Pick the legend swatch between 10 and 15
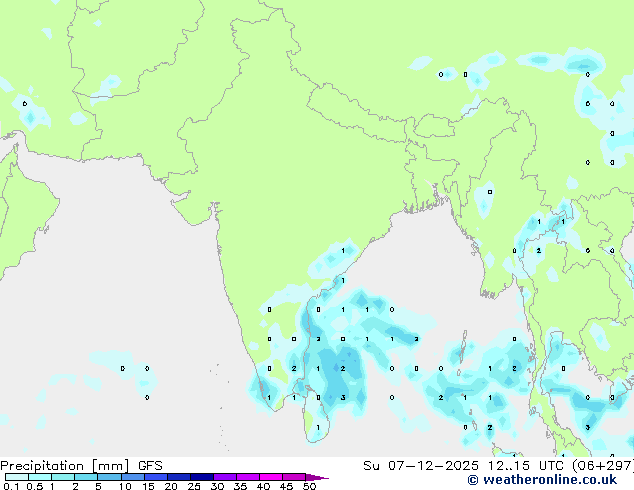This screenshot has width=634, height=490. (x=133, y=477)
